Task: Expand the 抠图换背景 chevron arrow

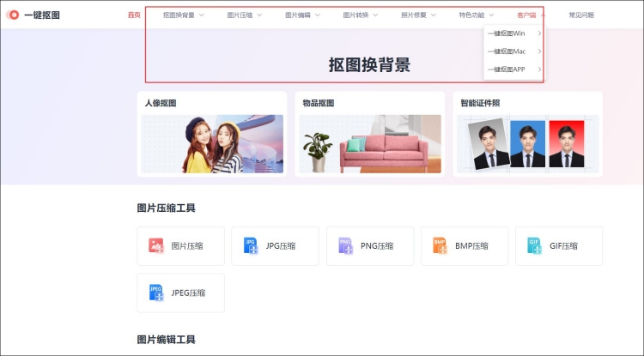Action: pos(201,15)
